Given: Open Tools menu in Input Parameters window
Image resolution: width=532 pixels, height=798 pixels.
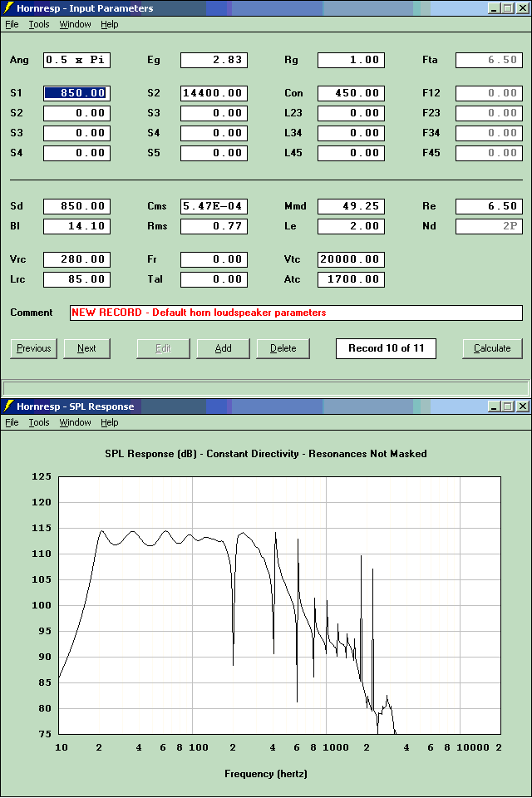Looking at the screenshot, I should coord(39,24).
